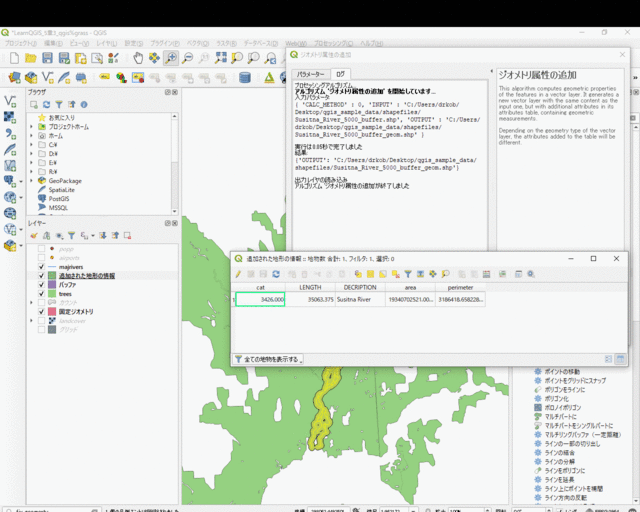Screen dimensions: 640x512
Task: Select PostGIS in Browser tree
Action: (59, 199)
